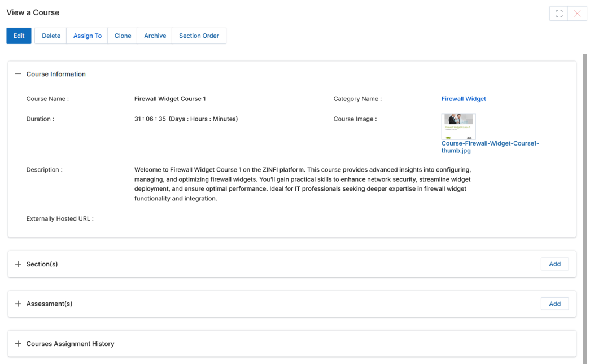594x364 pixels.
Task: Clone the course
Action: pos(123,36)
